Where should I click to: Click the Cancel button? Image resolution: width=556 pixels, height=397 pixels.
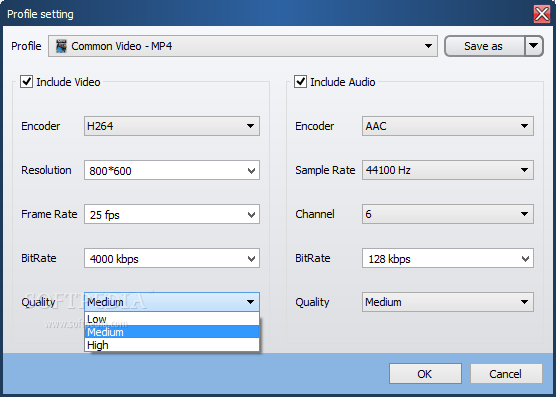click(506, 374)
